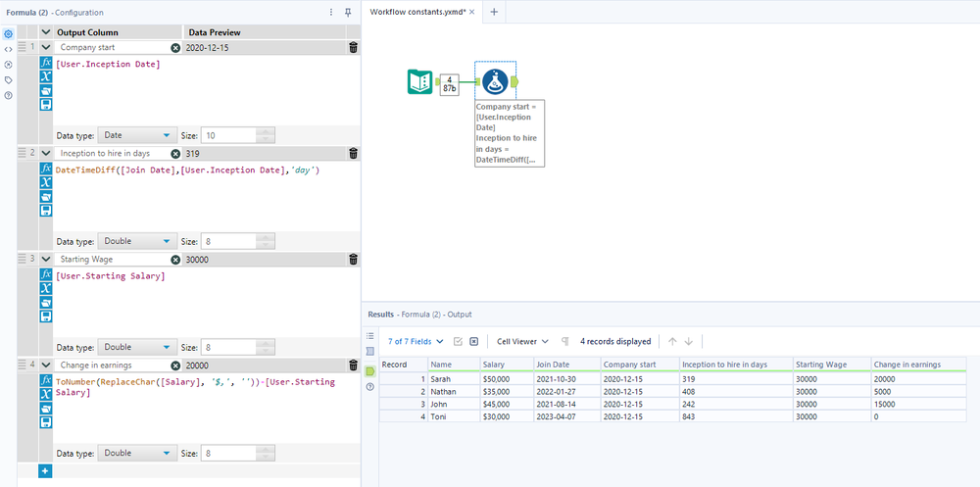Go to next record with down arrow
980x487 pixels.
pyautogui.click(x=689, y=341)
